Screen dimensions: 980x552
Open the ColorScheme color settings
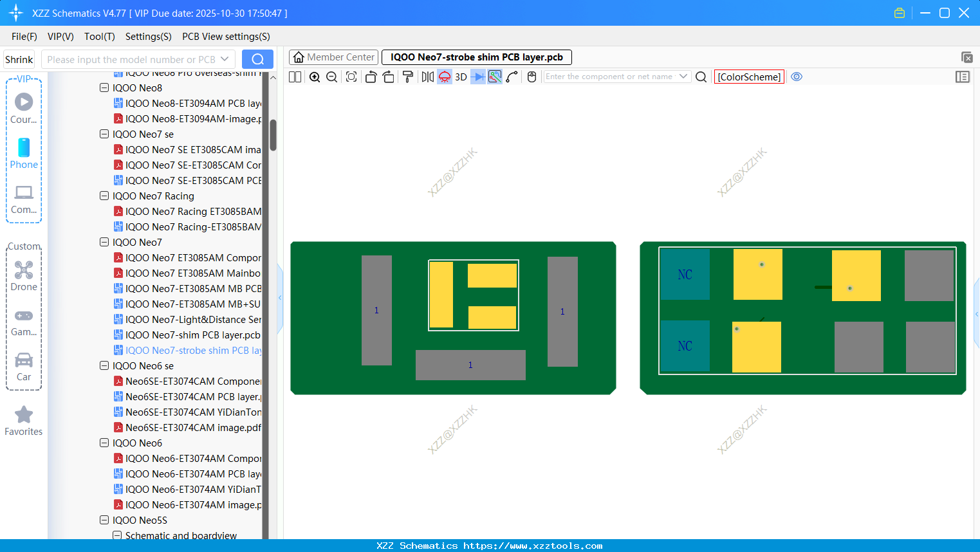(x=749, y=76)
